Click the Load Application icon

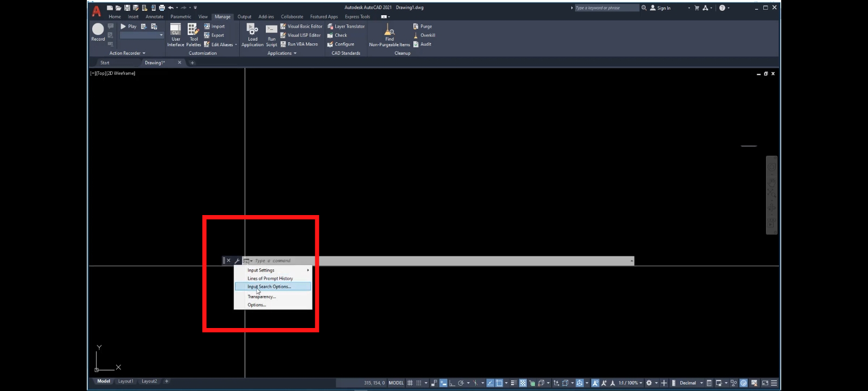[252, 35]
